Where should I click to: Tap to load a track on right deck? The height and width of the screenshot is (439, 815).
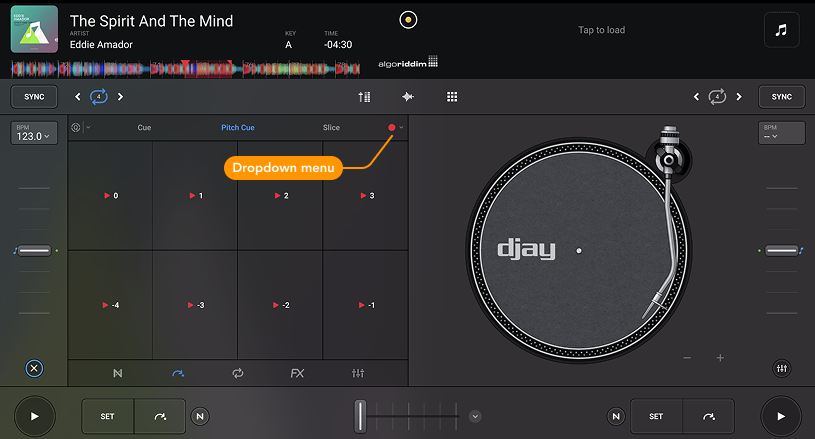tap(601, 30)
